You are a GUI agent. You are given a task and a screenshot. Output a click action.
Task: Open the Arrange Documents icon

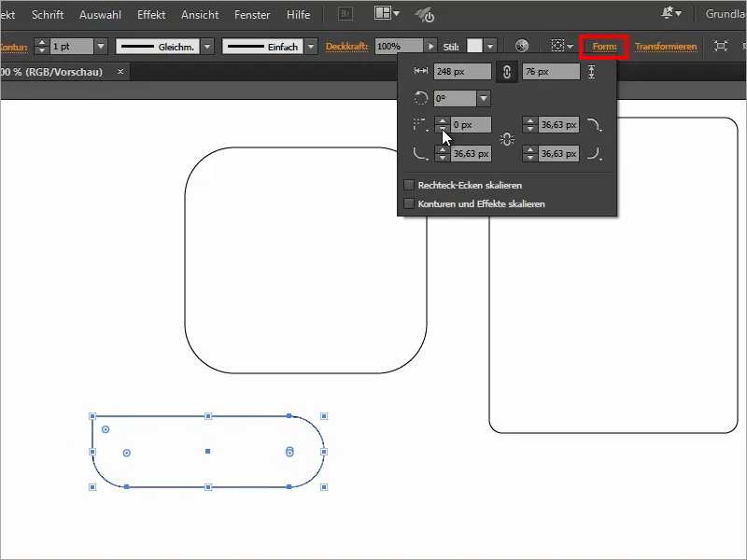[383, 13]
